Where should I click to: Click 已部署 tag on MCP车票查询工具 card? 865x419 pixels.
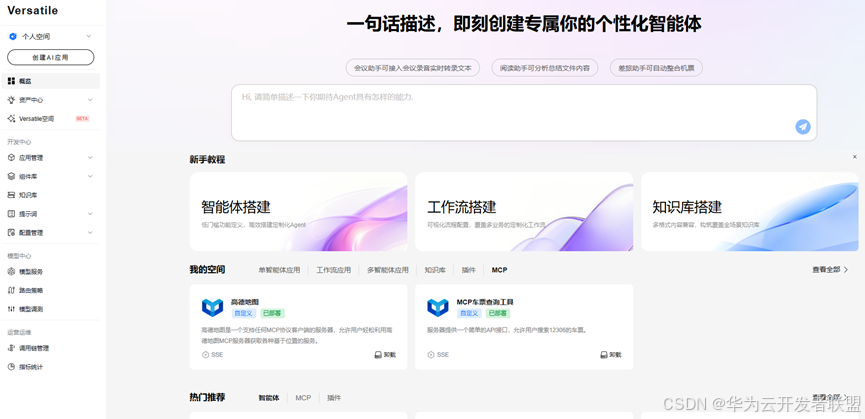click(x=498, y=313)
